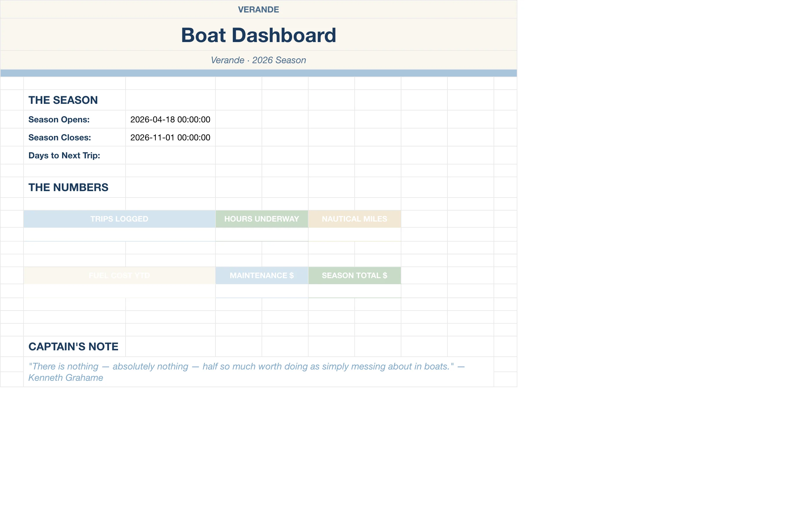This screenshot has width=812, height=522.
Task: Select the 'Days to Next Trip:' label
Action: 64,155
